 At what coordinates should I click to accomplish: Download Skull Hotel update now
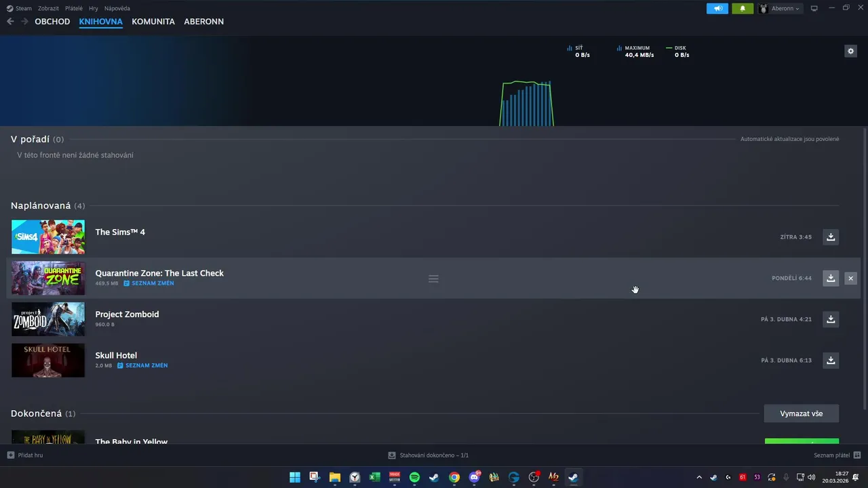831,360
